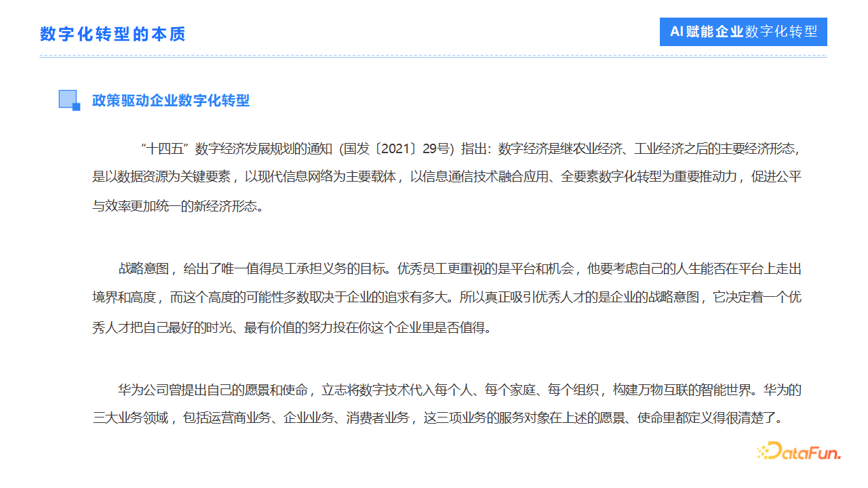
Task: Click the paragraph beginning 战略意图，给出了
Action: coord(447,298)
